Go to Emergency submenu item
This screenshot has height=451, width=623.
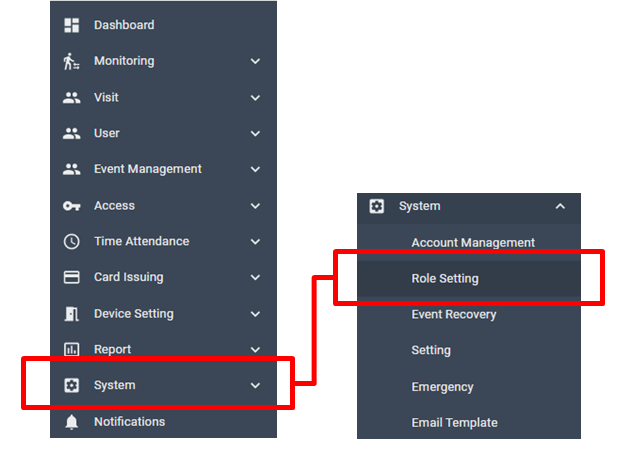(x=442, y=387)
